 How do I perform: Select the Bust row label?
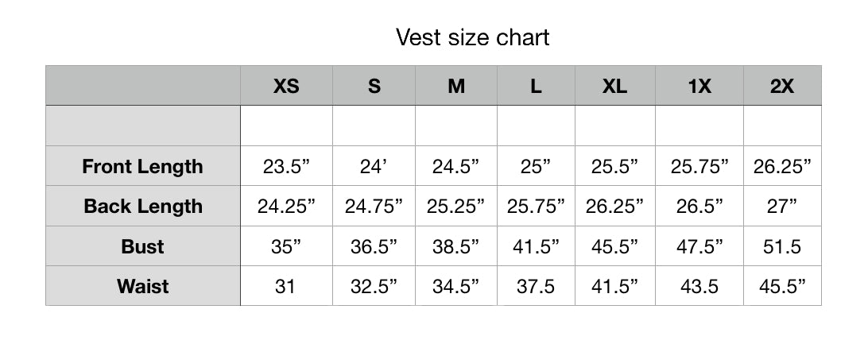point(143,246)
